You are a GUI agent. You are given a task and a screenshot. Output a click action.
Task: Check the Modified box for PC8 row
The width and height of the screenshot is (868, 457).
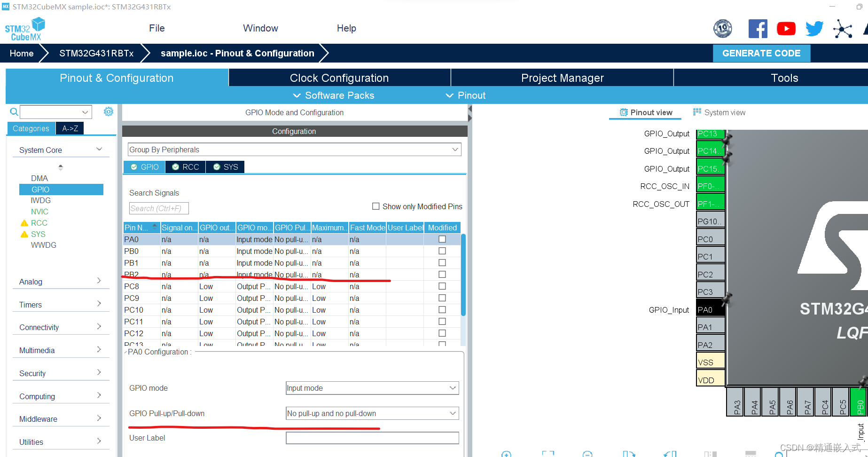click(442, 286)
